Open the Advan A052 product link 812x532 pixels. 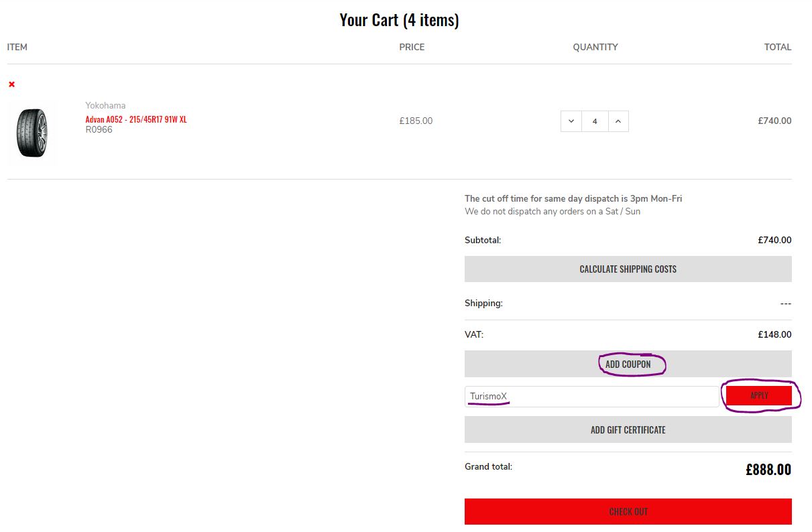point(136,119)
